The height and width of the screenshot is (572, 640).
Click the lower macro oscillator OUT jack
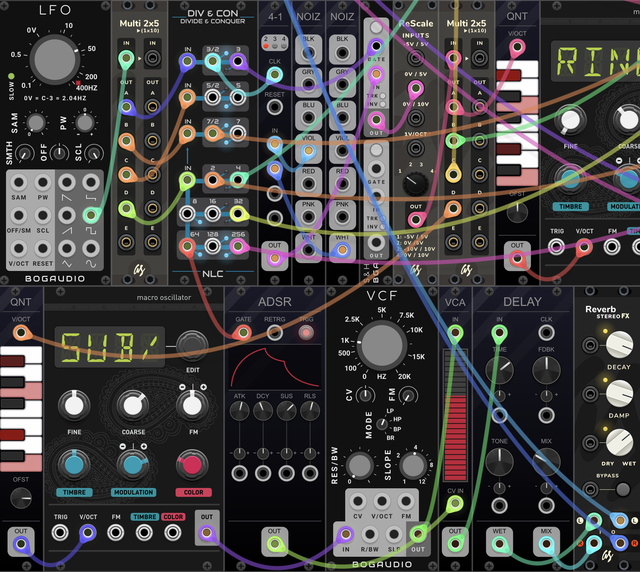point(207,533)
